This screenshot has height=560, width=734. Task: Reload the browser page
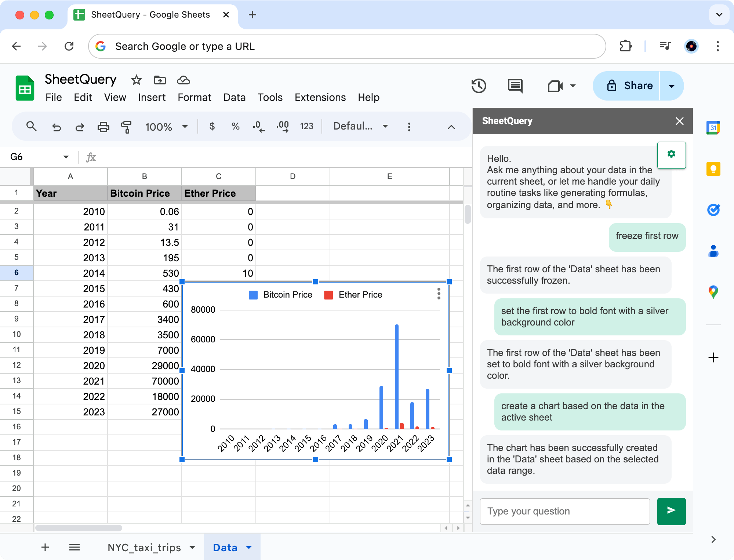click(69, 46)
